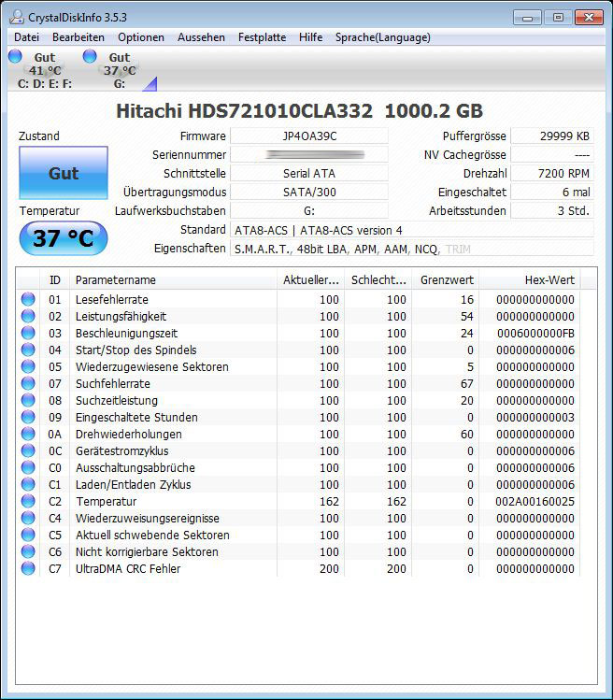
Task: Click the status orb for Lesefehlerrate
Action: click(x=28, y=299)
